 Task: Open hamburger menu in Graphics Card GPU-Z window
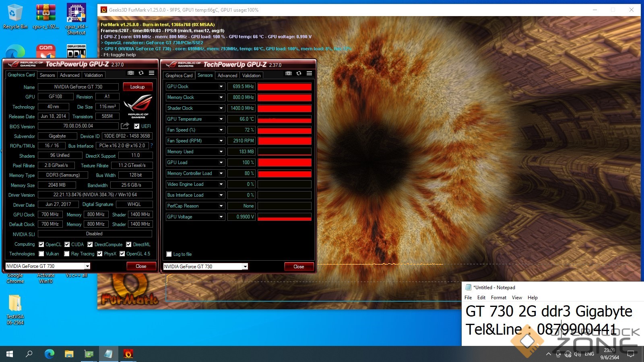151,73
